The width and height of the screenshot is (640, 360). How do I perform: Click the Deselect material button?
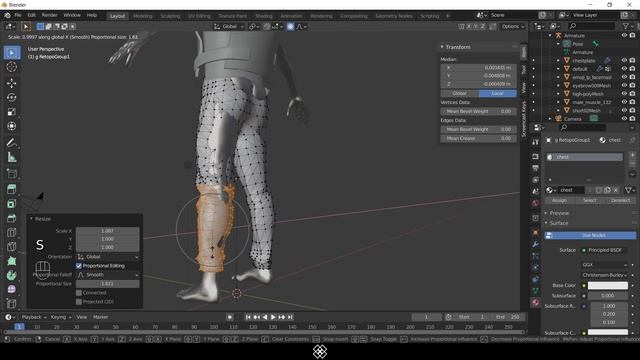[x=620, y=200]
